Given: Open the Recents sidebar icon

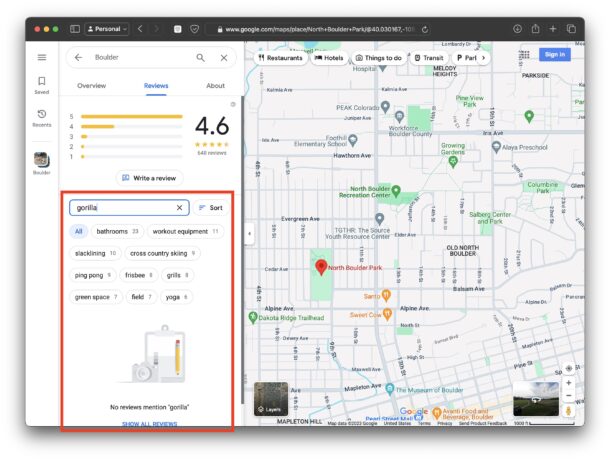Looking at the screenshot, I should (42, 117).
